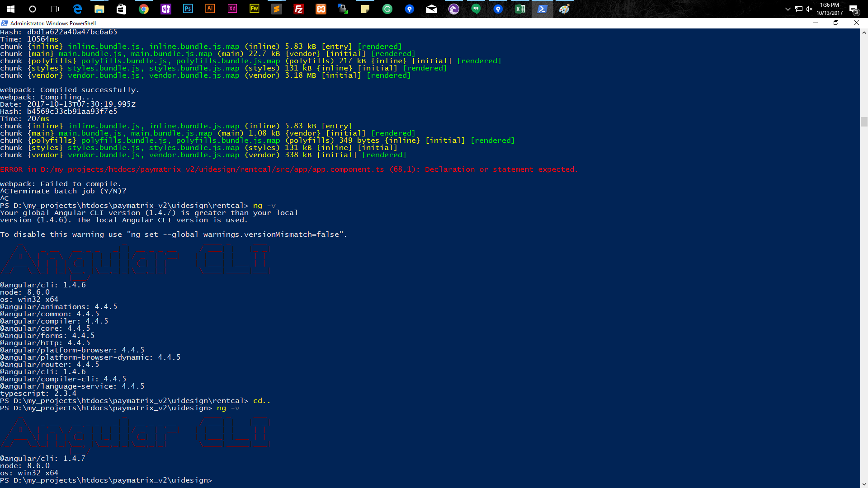Open the Mail app envelope icon
This screenshot has width=868, height=488.
pos(432,9)
